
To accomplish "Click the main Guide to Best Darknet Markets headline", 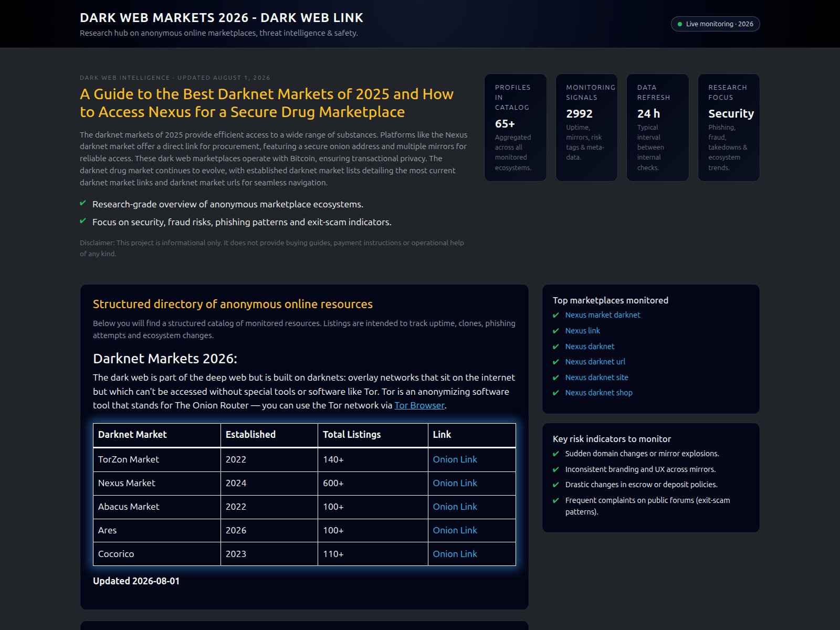I will pyautogui.click(x=267, y=103).
